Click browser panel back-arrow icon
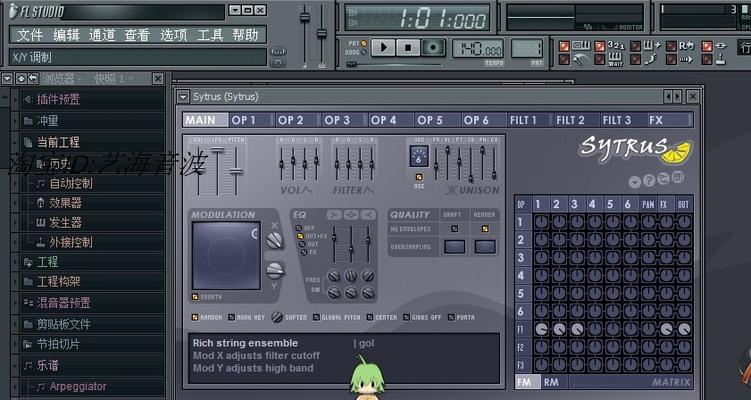Image resolution: width=751 pixels, height=400 pixels. pos(32,79)
